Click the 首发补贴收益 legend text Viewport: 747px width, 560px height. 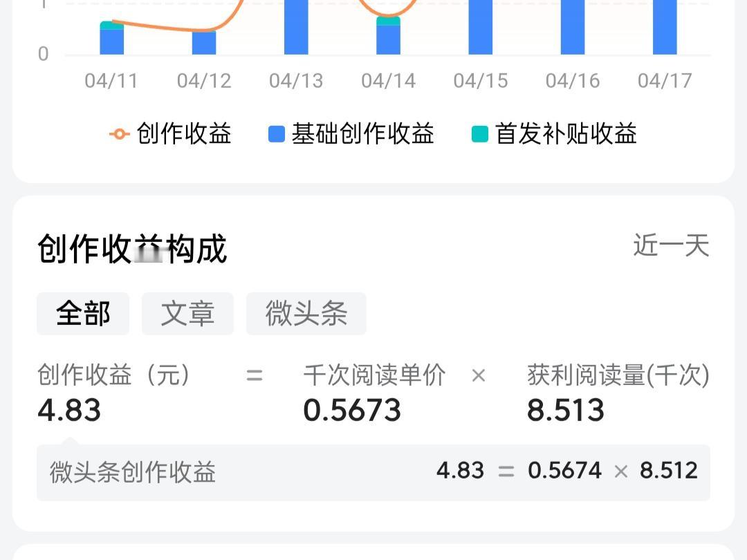(566, 134)
